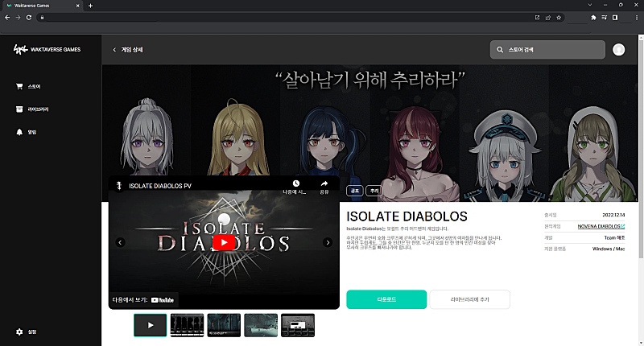Viewport: 644px width, 346px height.
Task: Open notifications with the bell icon
Action: click(19, 132)
